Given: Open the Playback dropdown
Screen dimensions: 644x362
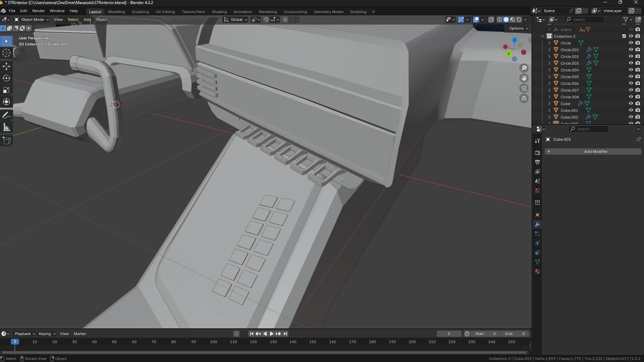Looking at the screenshot, I should coord(25,334).
